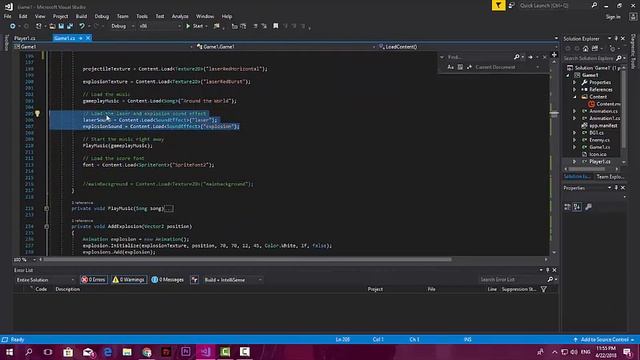Click the Property Pages wrench icon
This screenshot has width=640, height=360.
[x=588, y=207]
